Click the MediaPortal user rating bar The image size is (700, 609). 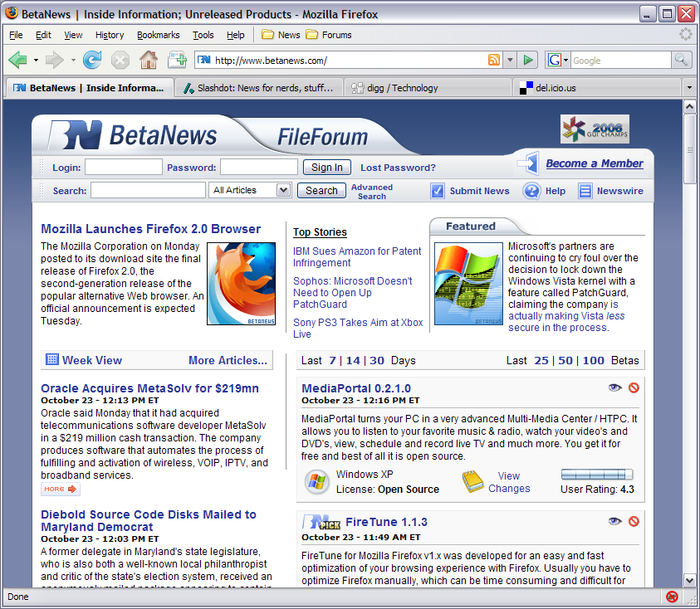pos(596,475)
